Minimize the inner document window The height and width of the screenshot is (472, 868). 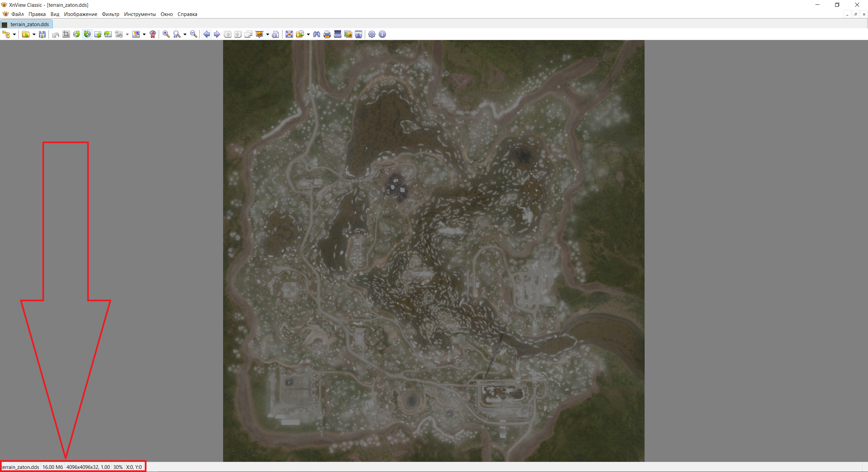tap(847, 14)
